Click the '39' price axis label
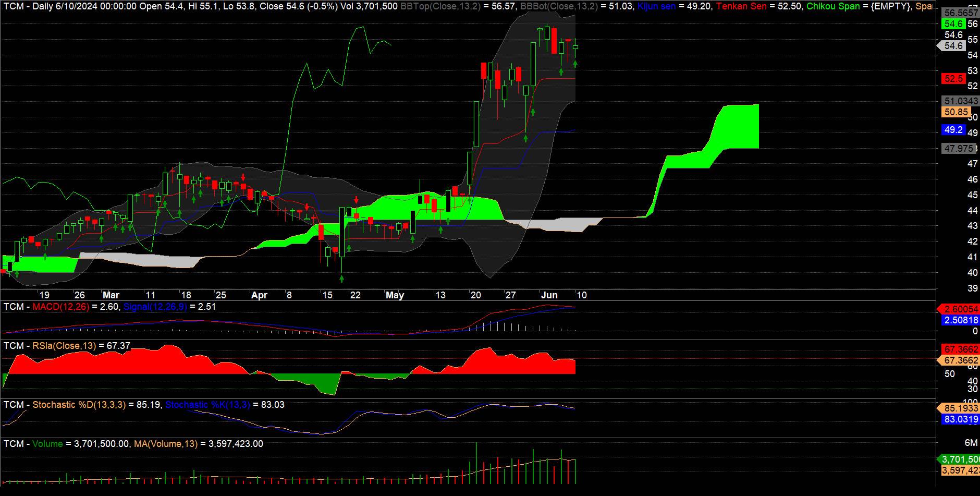The width and height of the screenshot is (980, 496). [x=973, y=288]
